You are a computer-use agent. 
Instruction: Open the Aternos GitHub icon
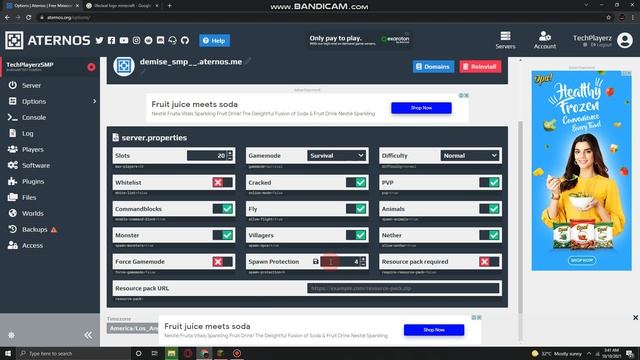[185, 40]
